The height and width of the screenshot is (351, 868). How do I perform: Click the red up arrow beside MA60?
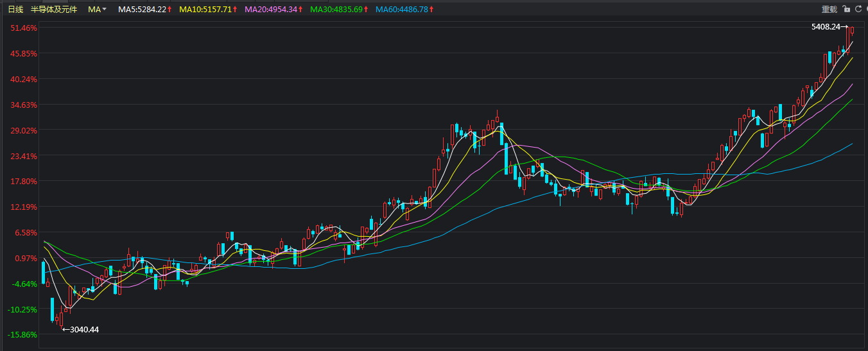431,10
